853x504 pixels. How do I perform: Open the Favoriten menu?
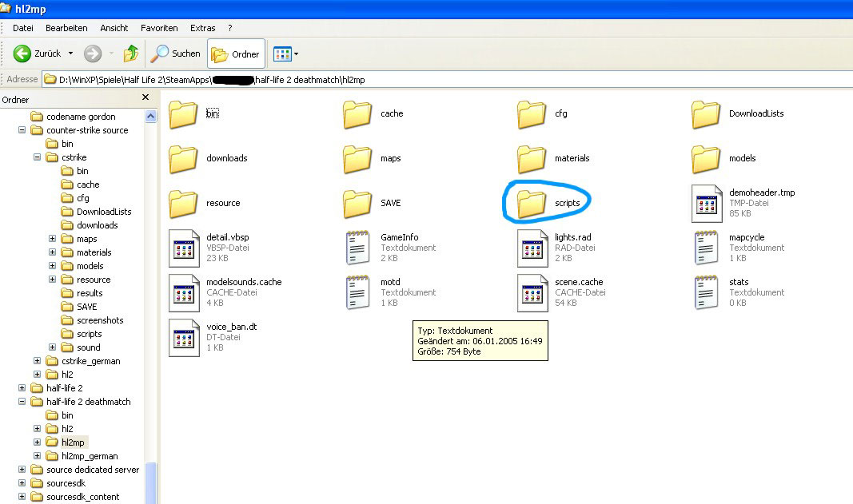coord(159,28)
